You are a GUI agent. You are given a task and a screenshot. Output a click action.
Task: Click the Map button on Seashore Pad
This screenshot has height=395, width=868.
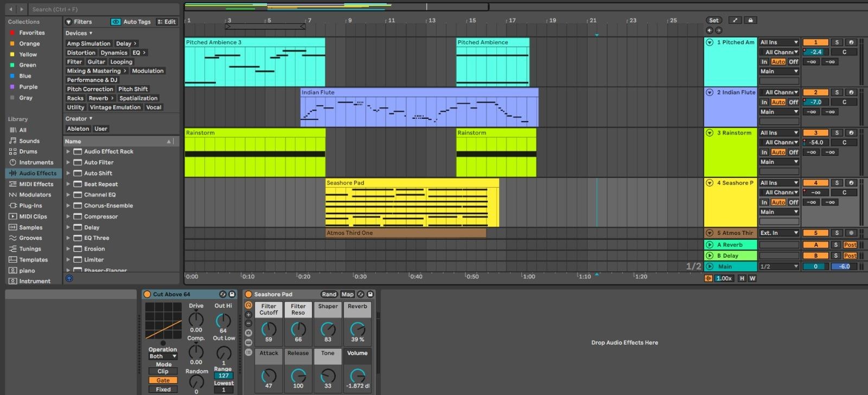[x=347, y=294]
